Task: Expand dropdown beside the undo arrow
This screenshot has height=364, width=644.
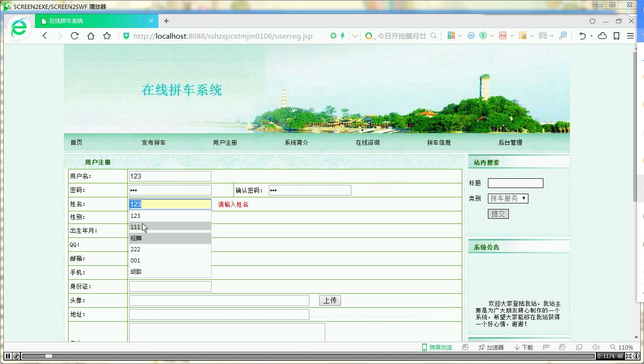Action: tap(591, 36)
